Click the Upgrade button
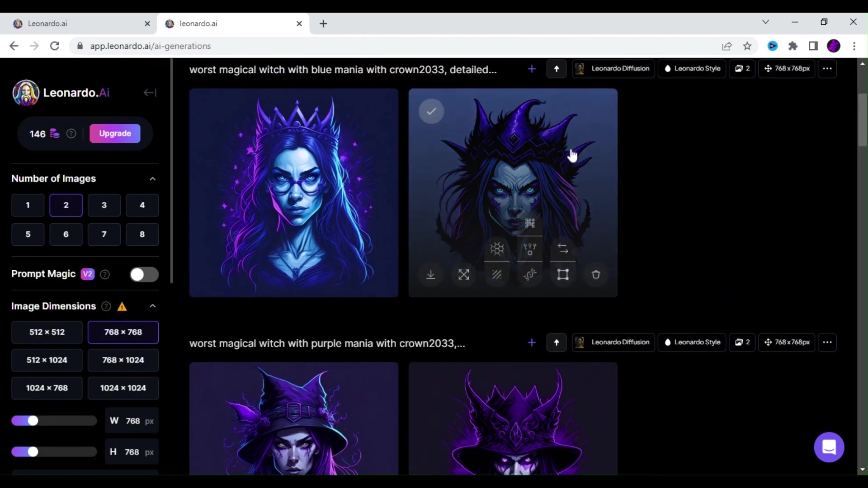Screen dimensions: 868x488 115,134
